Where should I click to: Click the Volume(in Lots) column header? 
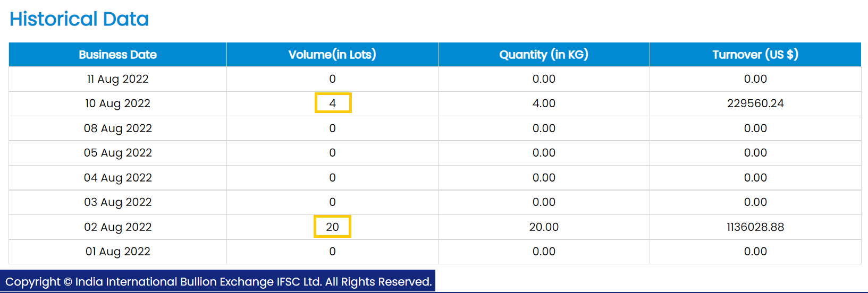click(x=332, y=55)
